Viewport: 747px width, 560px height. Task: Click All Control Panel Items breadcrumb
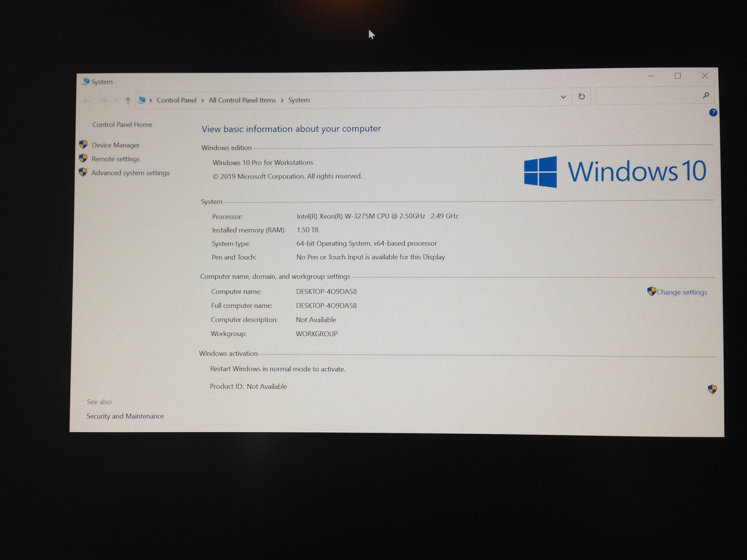(x=242, y=100)
